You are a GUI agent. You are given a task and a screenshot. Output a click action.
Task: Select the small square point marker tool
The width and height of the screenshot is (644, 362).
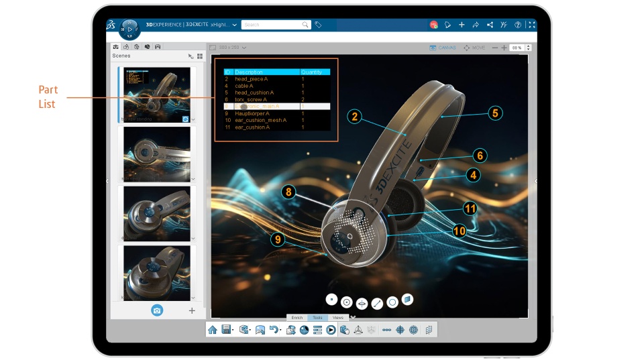pos(331,300)
